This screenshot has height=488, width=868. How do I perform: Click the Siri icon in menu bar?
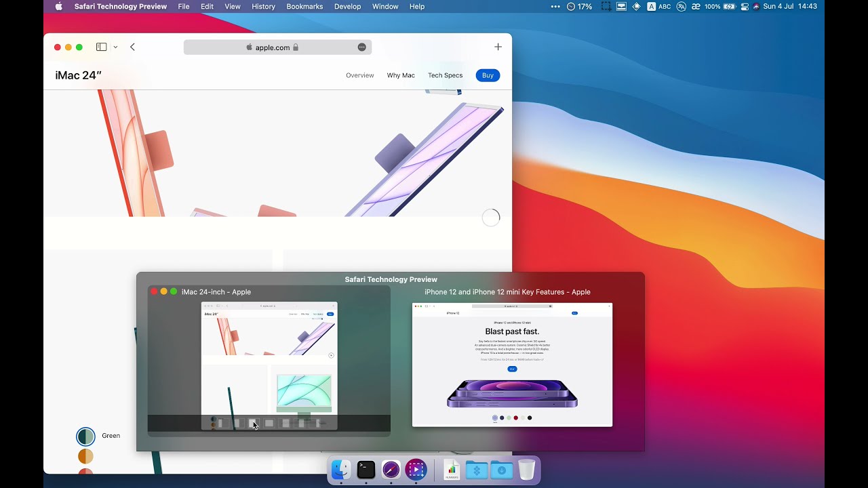coord(756,7)
